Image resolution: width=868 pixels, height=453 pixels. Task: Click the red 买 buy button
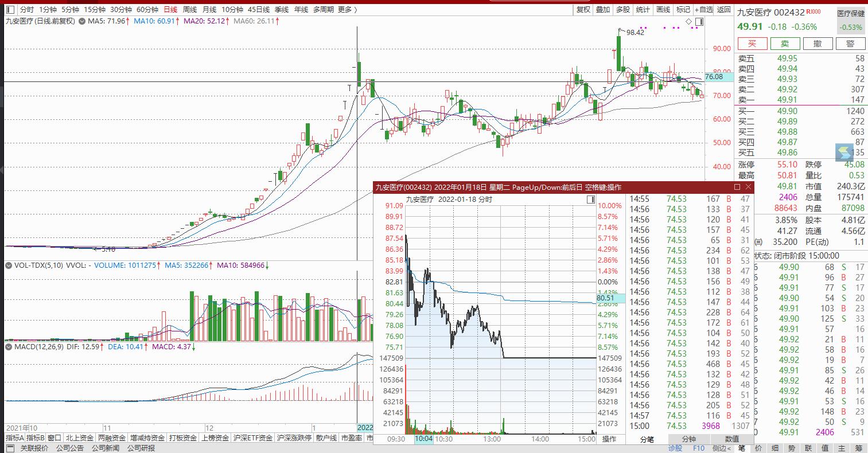tap(752, 44)
